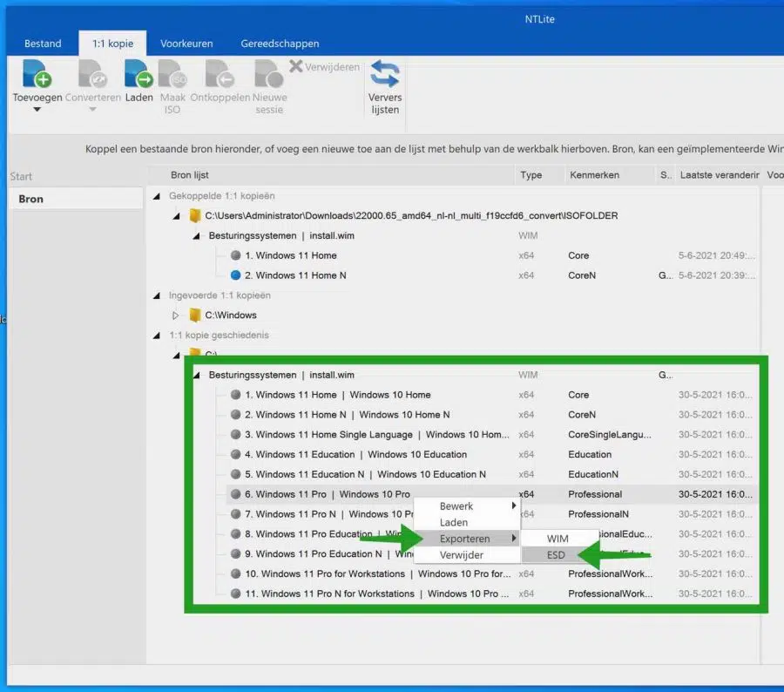Collapse the ISOFOLDER path node
Viewport: 784px width, 692px height.
[x=176, y=216]
